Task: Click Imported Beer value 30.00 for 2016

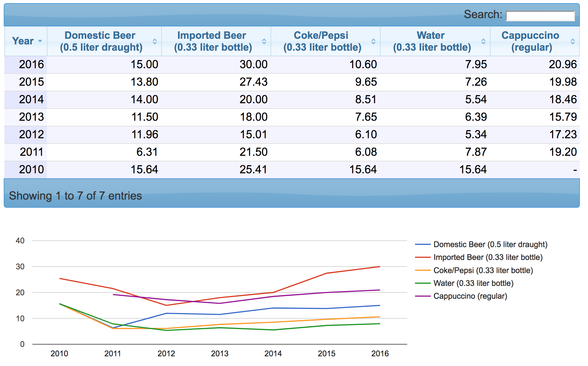Action: (x=254, y=65)
